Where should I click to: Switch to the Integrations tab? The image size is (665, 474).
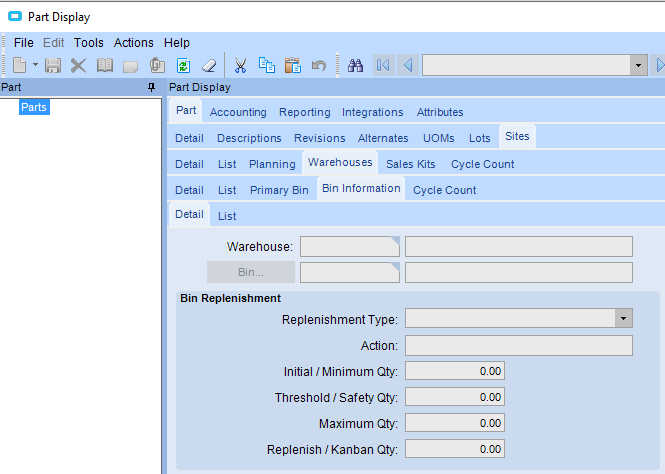point(372,112)
